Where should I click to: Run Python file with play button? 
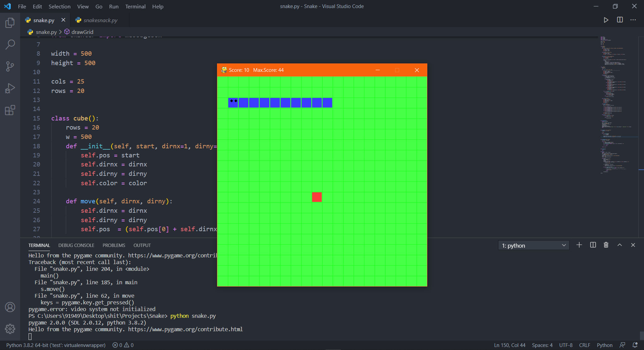coord(606,20)
